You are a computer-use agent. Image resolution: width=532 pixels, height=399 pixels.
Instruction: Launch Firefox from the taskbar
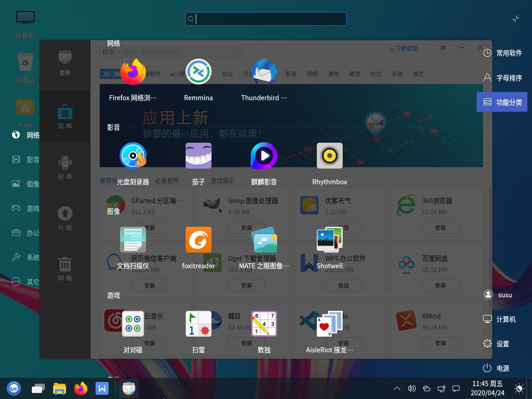pos(81,388)
